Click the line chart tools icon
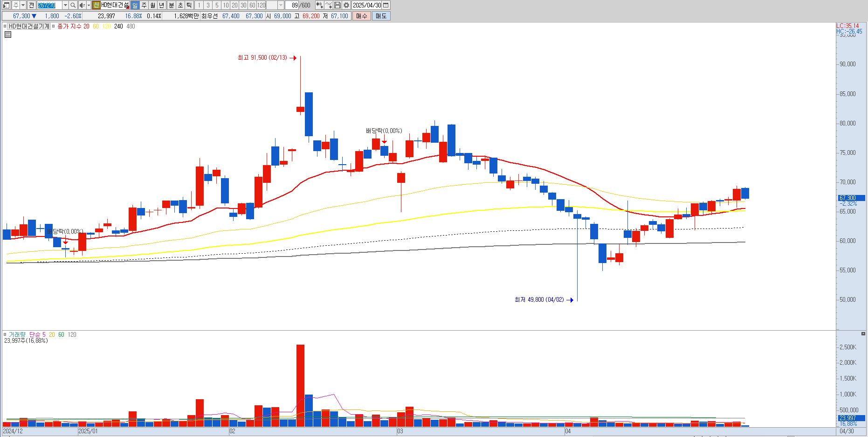The height and width of the screenshot is (437, 868). pyautogui.click(x=329, y=5)
